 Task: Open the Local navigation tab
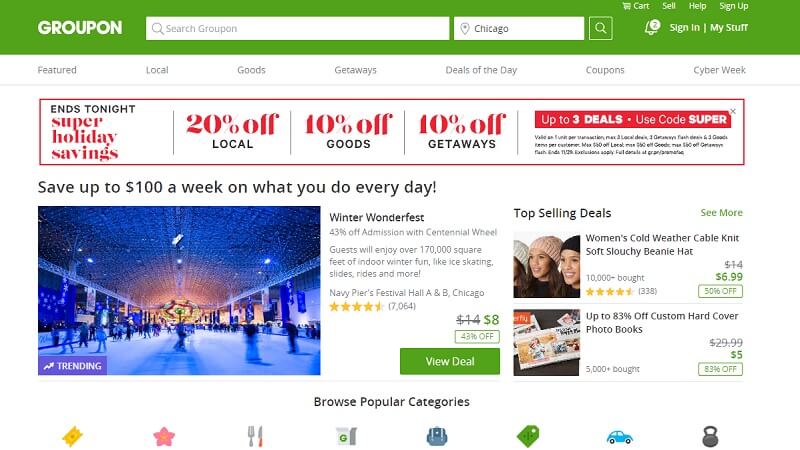(x=157, y=70)
